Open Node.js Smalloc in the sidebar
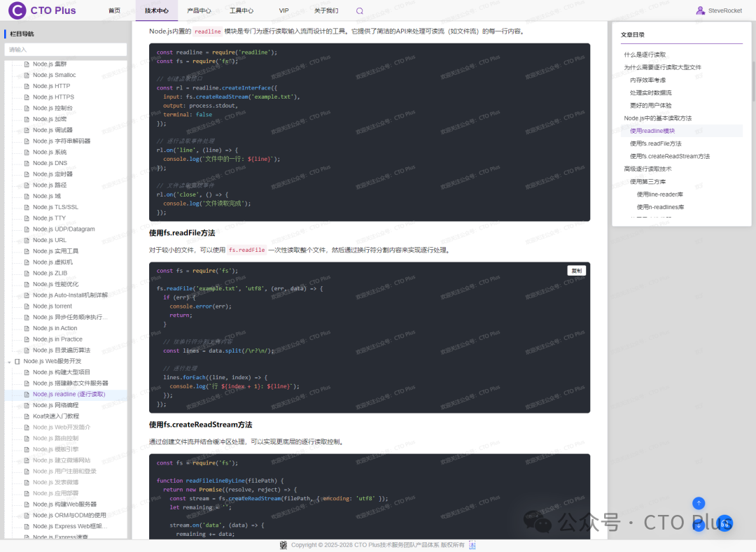This screenshot has width=756, height=552. coord(54,75)
